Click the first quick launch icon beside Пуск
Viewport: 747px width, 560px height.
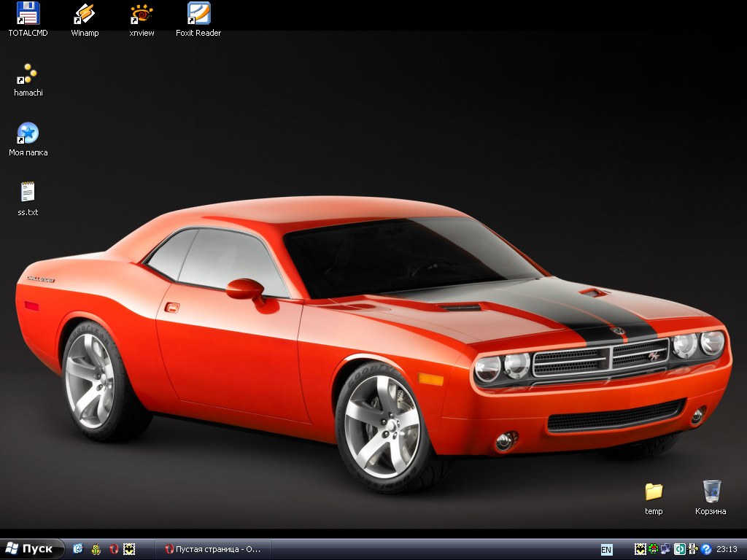click(x=78, y=549)
